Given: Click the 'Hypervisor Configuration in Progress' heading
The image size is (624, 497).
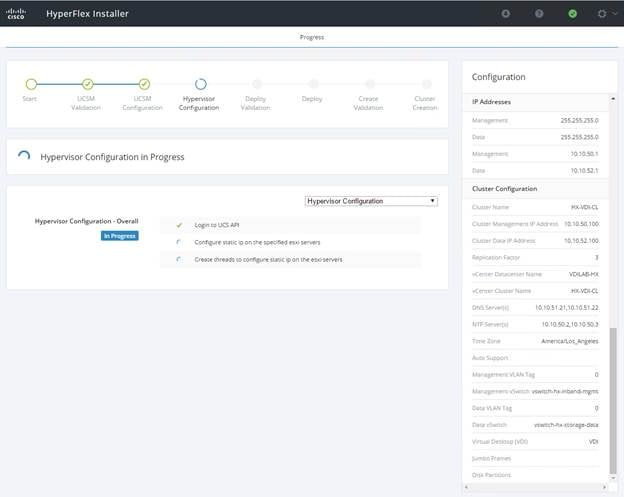Looking at the screenshot, I should tap(112, 157).
